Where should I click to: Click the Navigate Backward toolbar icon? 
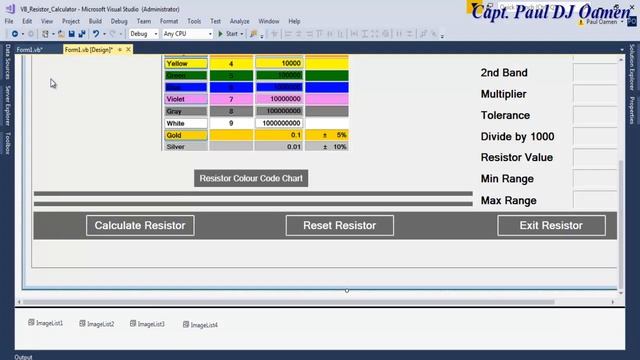point(15,34)
